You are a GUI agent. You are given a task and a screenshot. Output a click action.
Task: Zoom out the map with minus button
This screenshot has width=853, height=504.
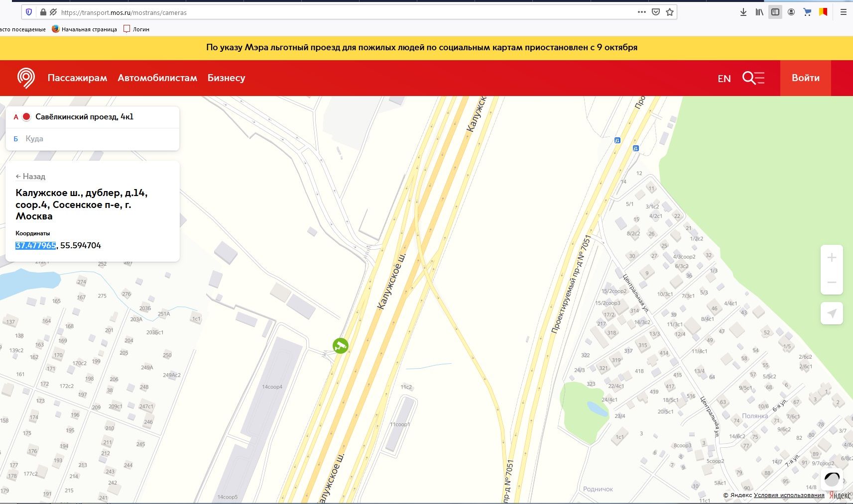pos(832,282)
